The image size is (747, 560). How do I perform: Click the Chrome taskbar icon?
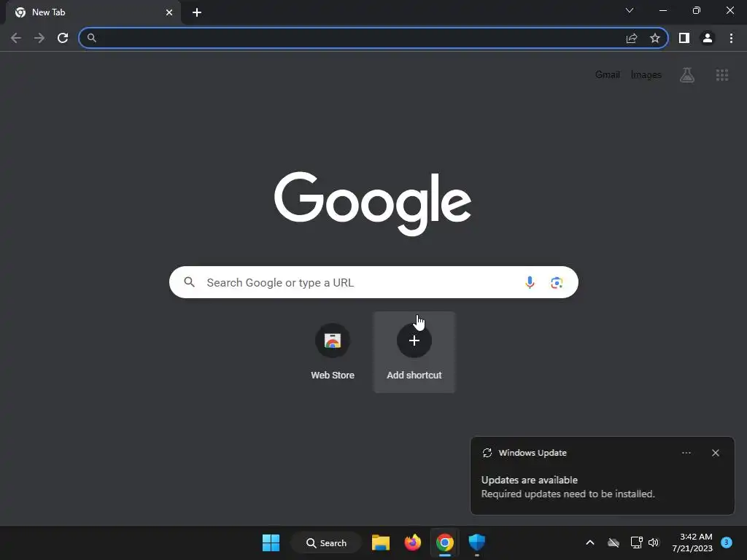[x=444, y=542]
